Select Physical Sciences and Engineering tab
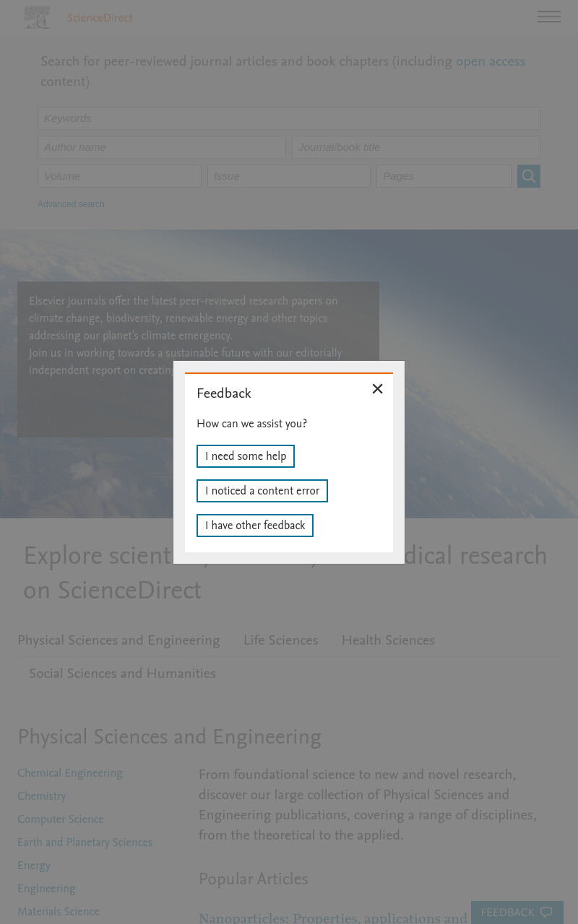 tap(118, 640)
